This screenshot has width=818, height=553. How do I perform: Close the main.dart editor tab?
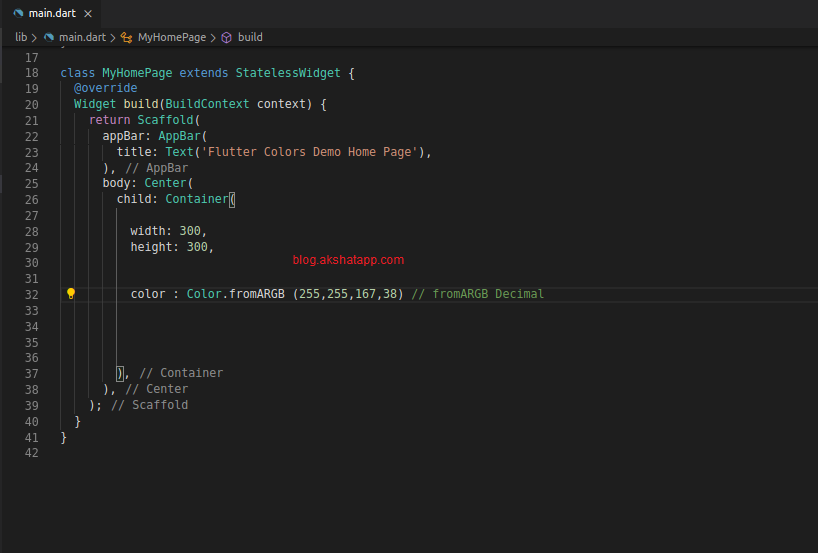click(88, 12)
